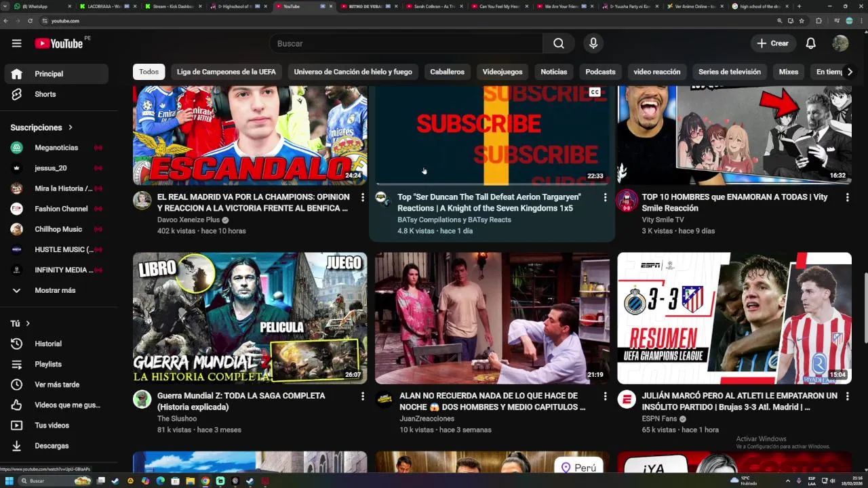
Task: Open options menu for ALAN NO RECUERDA video
Action: point(605,396)
